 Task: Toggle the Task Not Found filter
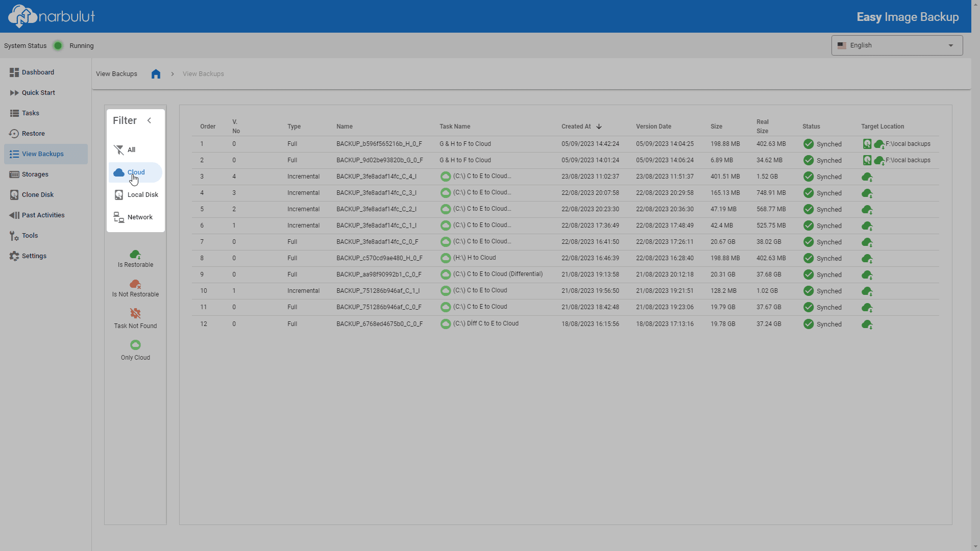pyautogui.click(x=135, y=319)
